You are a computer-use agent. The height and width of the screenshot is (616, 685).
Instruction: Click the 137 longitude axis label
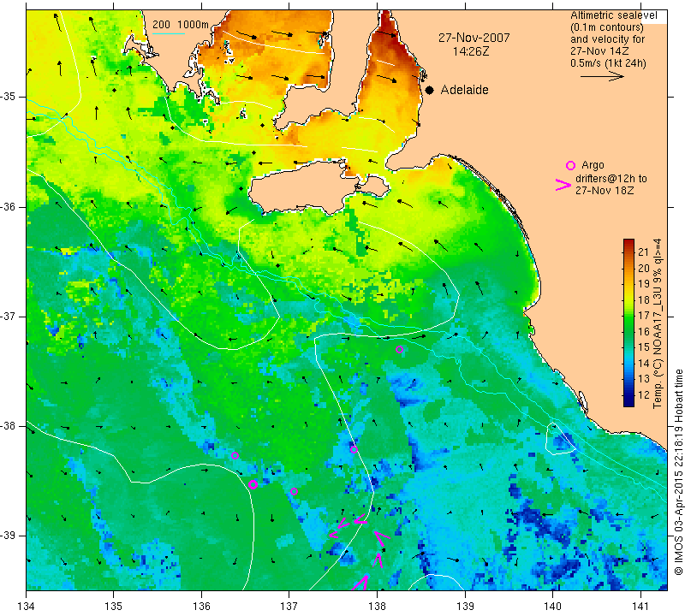(x=289, y=607)
